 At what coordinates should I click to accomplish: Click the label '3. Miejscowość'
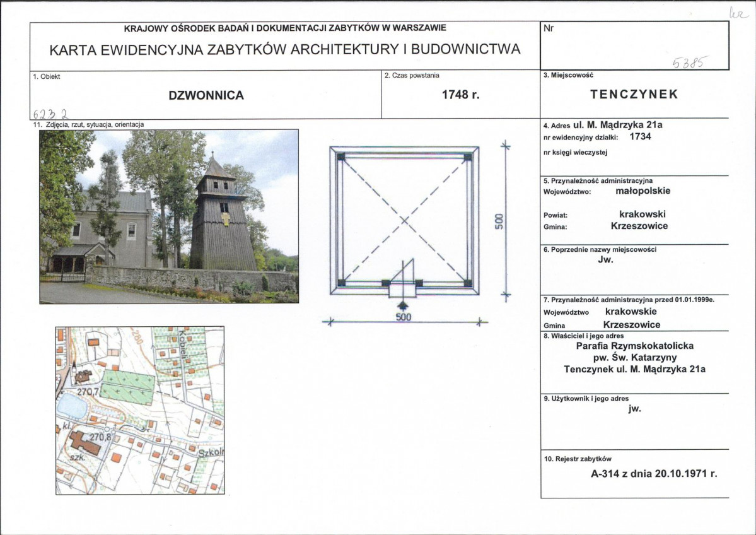(x=568, y=75)
